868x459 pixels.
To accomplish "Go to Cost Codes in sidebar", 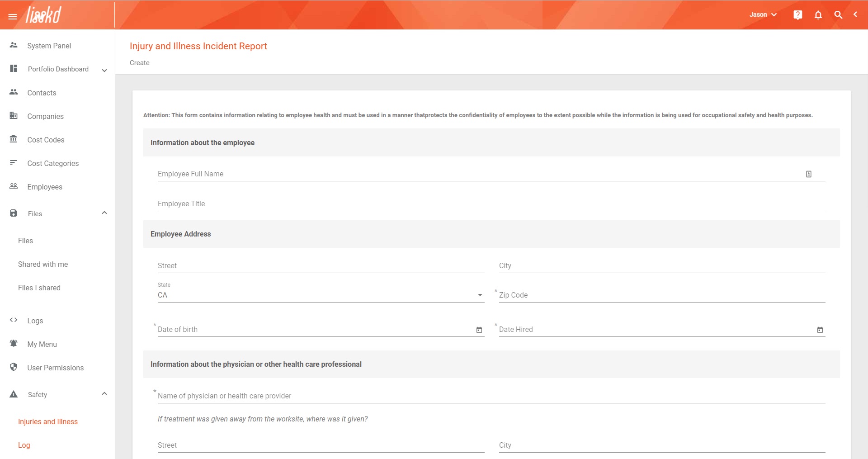I will coord(46,140).
